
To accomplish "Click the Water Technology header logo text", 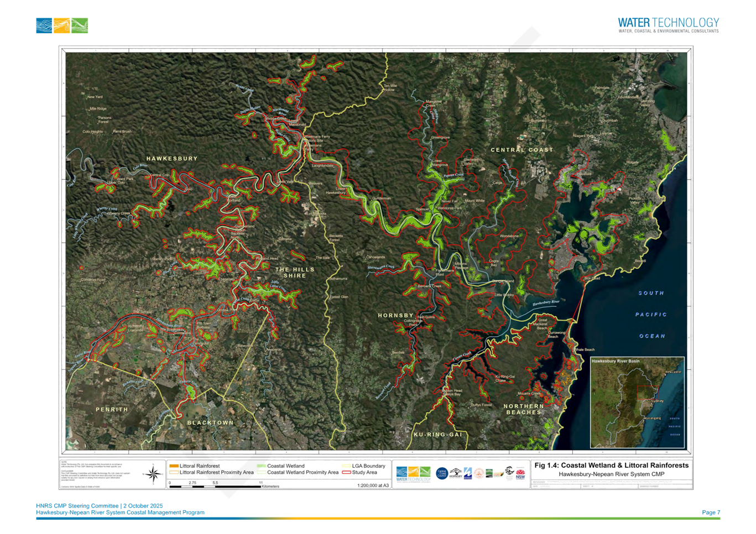I will click(668, 25).
